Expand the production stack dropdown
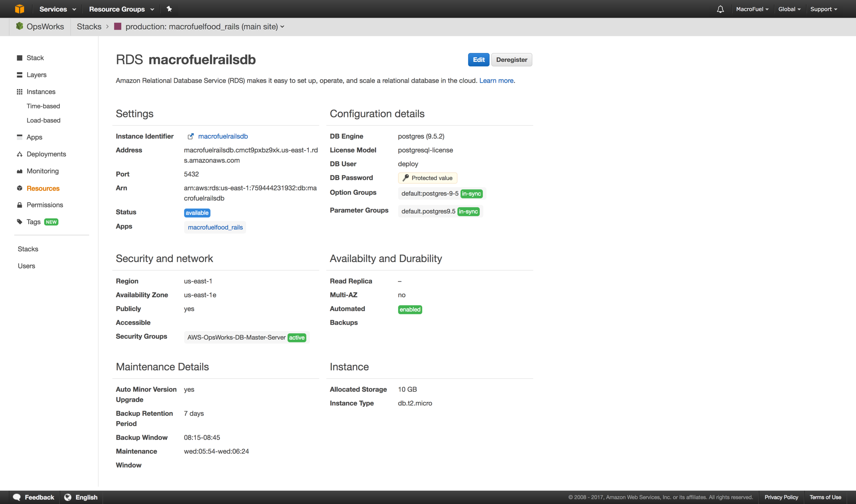The width and height of the screenshot is (856, 504). pos(282,26)
